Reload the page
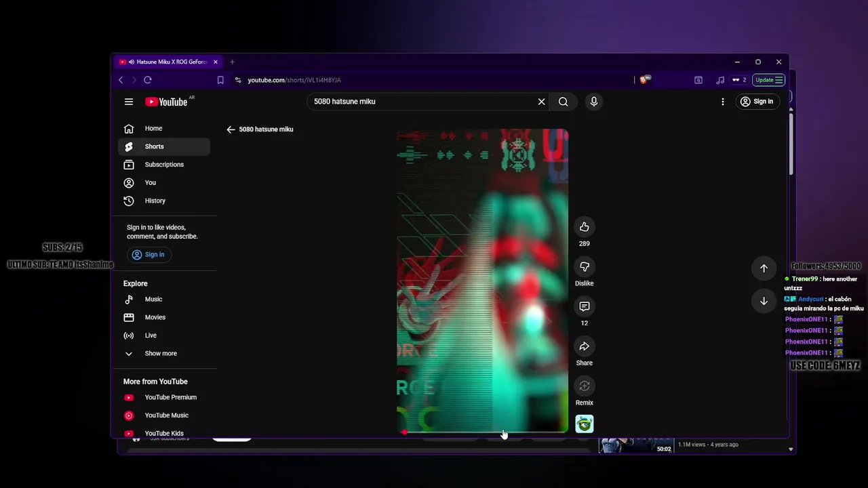Screen dimensions: 868x488 pyautogui.click(x=147, y=80)
